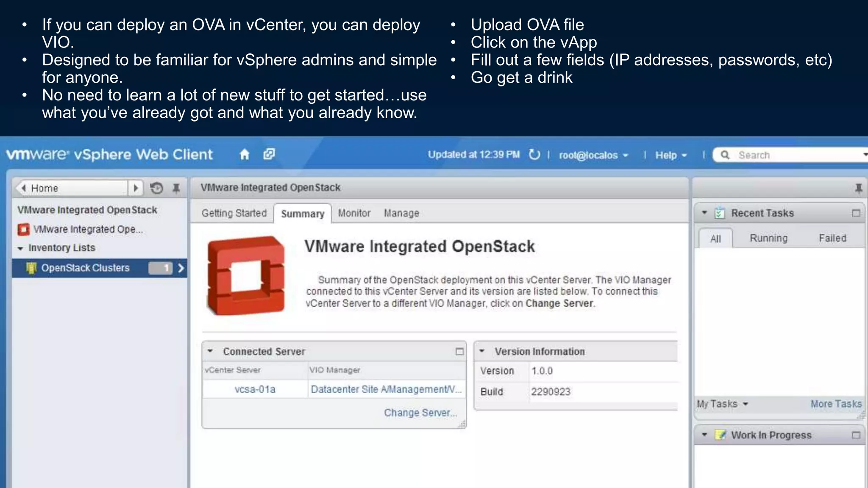Open Datacenter Site A/Management VIO Manager link
The image size is (868, 488).
pyautogui.click(x=386, y=389)
